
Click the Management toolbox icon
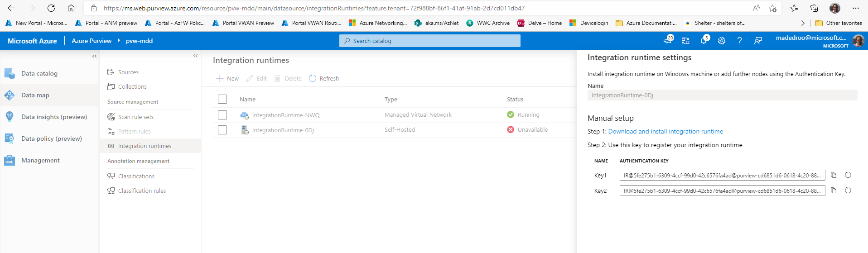point(10,160)
